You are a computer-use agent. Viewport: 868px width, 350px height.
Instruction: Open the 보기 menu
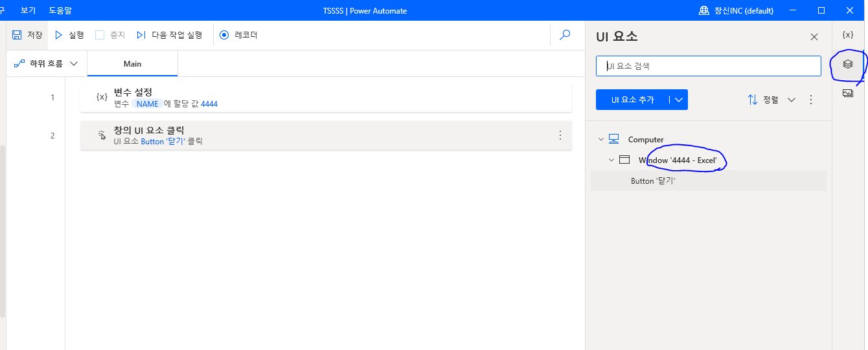pos(28,10)
